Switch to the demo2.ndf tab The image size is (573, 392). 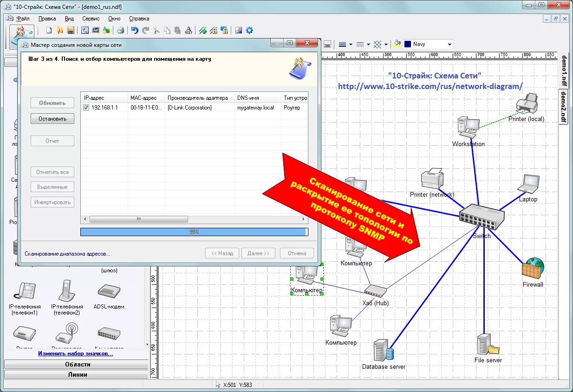click(563, 107)
